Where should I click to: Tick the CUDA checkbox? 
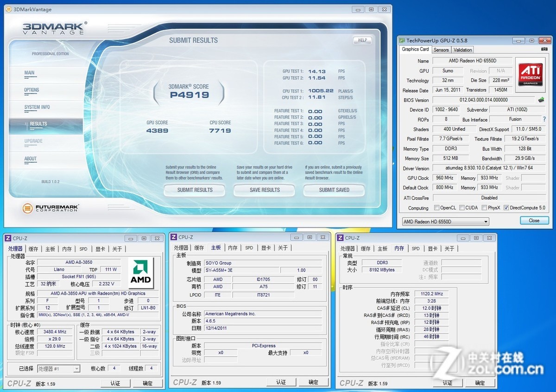(x=461, y=208)
